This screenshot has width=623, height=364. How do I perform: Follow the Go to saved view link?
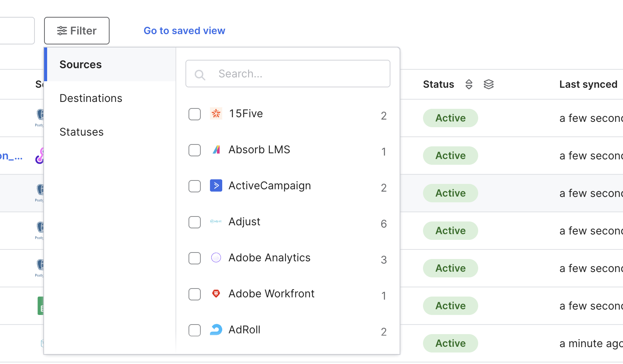184,31
